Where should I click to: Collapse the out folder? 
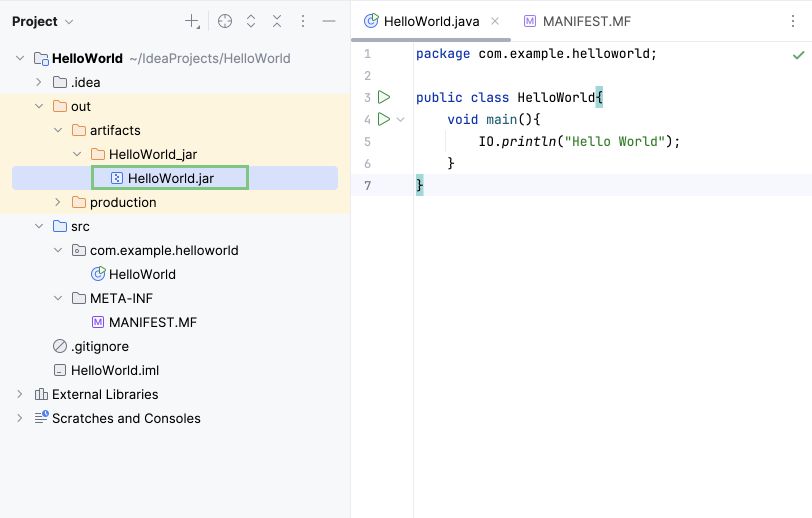click(39, 106)
